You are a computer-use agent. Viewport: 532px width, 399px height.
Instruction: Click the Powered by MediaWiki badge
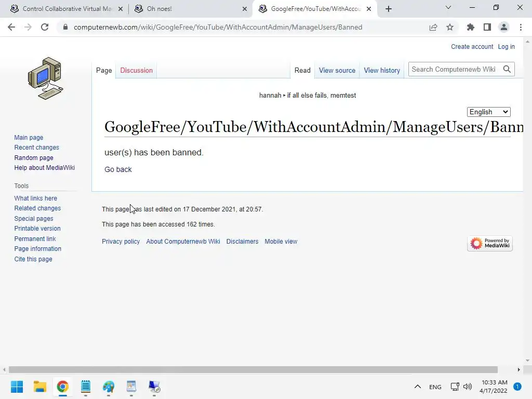pos(489,243)
